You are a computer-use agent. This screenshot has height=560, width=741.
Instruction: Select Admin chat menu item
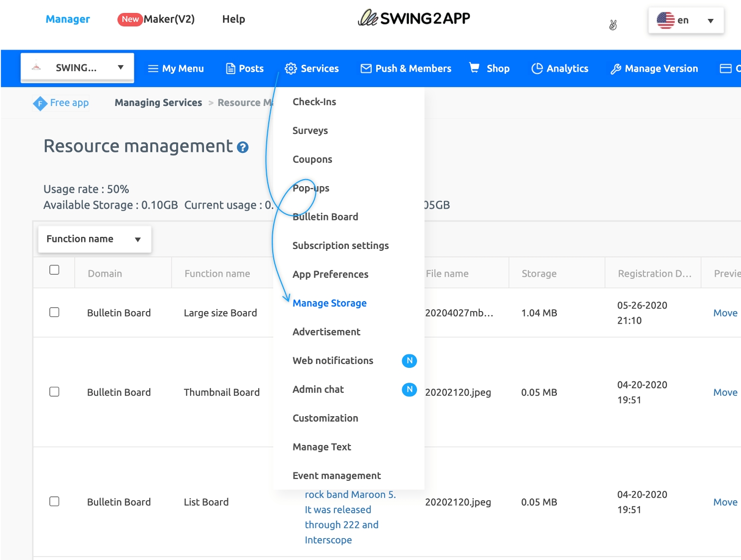(x=318, y=390)
